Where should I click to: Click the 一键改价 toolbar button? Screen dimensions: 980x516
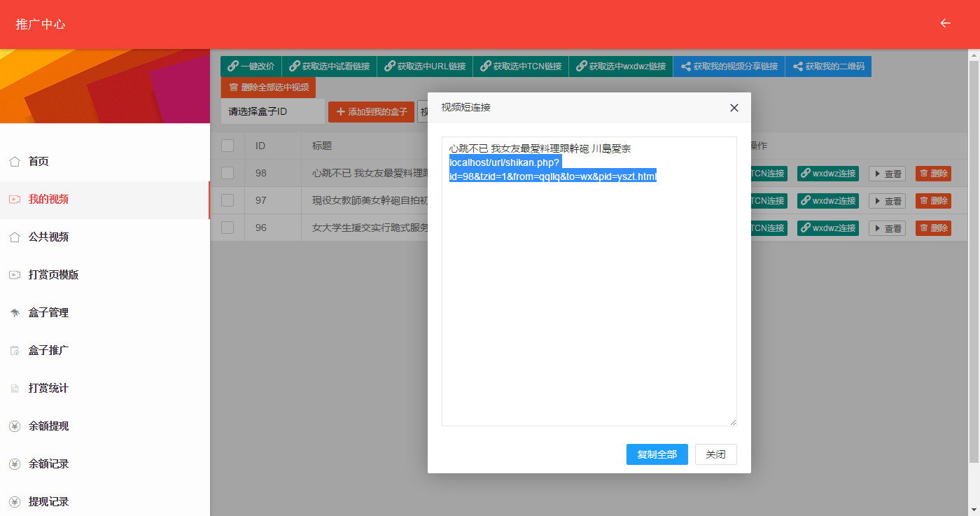(251, 67)
